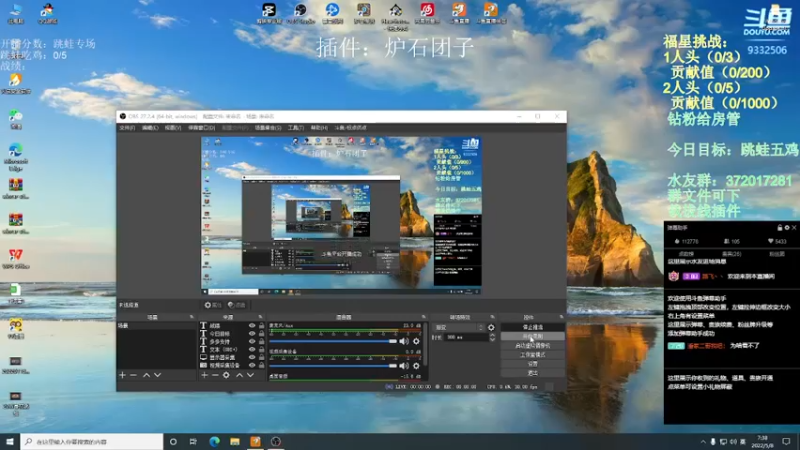Screen dimensions: 800x450
Task: Open the Edit menu in OBS
Action: (150, 128)
